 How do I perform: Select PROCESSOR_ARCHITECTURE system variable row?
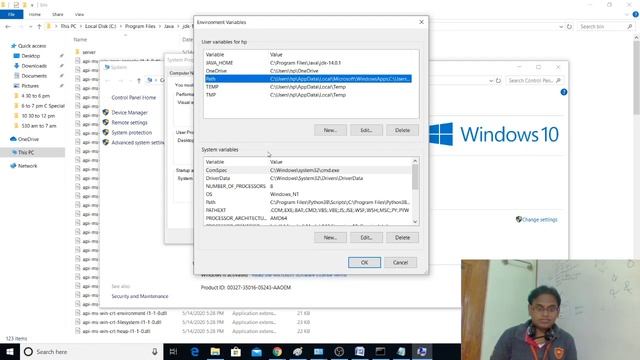tap(308, 218)
